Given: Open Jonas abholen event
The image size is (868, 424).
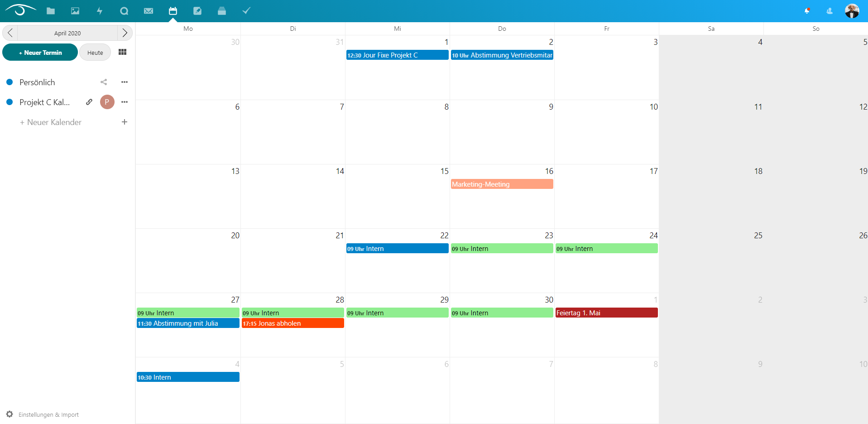Looking at the screenshot, I should pos(293,323).
